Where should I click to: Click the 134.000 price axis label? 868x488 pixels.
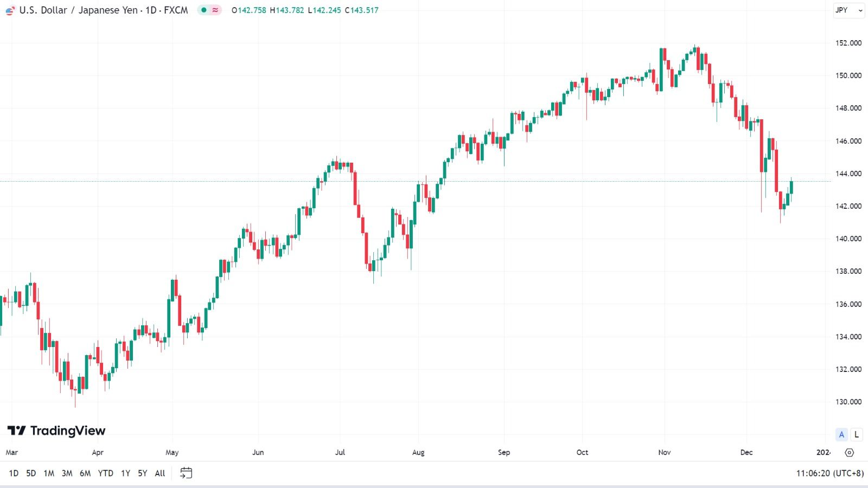(x=848, y=337)
